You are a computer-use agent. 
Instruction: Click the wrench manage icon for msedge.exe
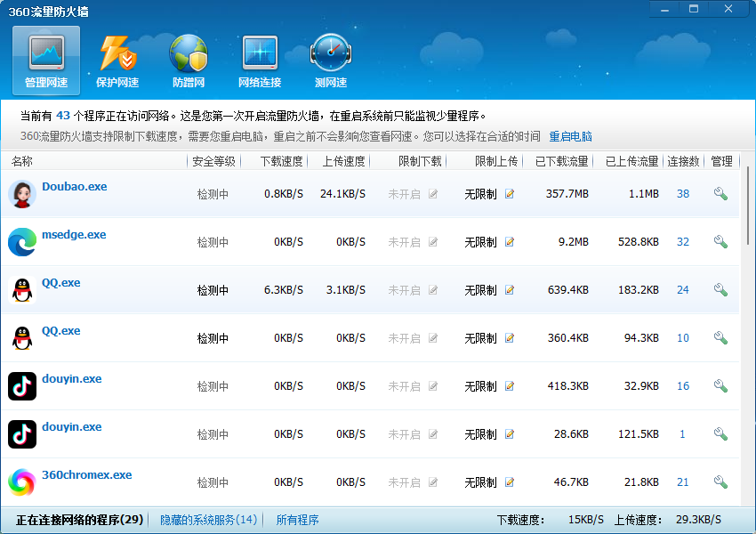[x=720, y=241]
